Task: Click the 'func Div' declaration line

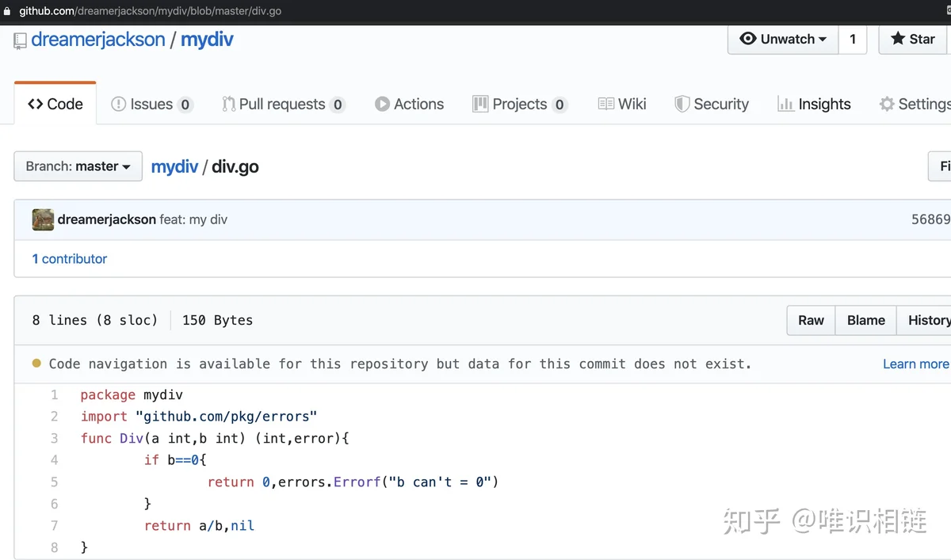Action: tap(215, 438)
